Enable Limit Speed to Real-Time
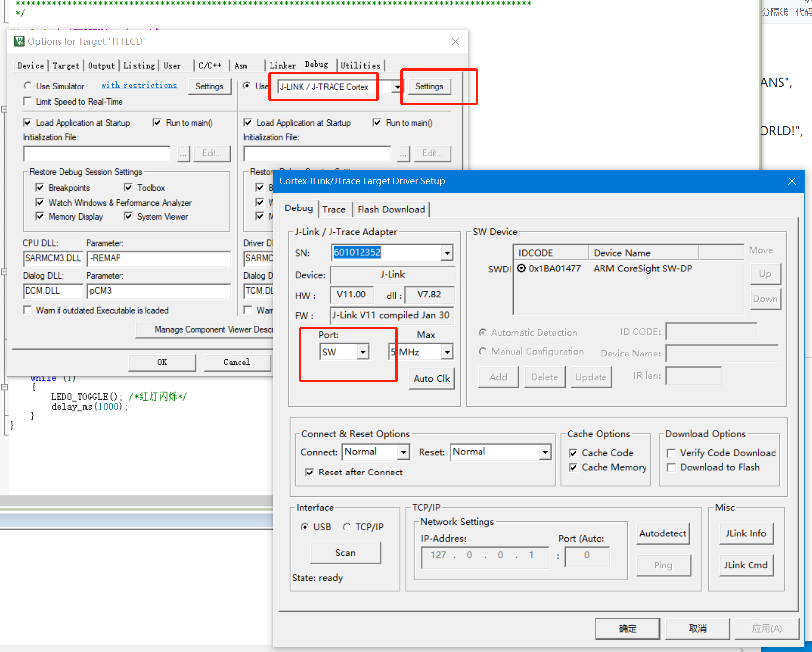Image resolution: width=812 pixels, height=652 pixels. [28, 101]
